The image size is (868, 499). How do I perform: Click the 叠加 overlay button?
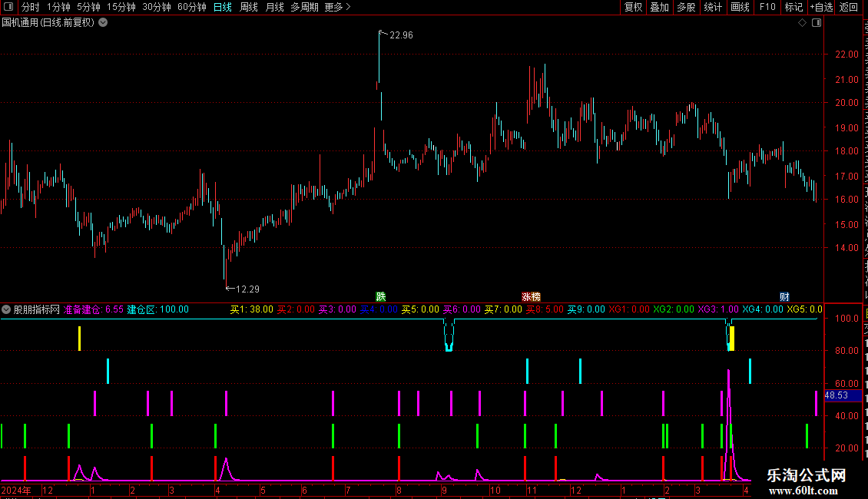[x=659, y=7]
